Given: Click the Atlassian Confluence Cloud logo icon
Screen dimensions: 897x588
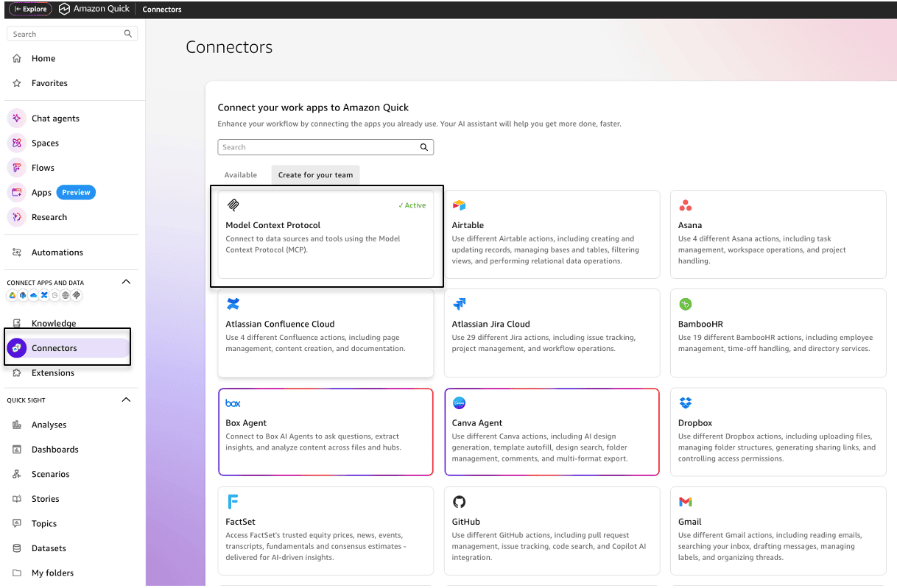Looking at the screenshot, I should 233,304.
